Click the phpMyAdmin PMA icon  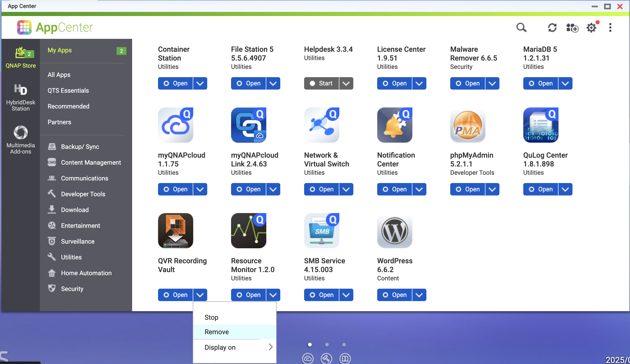pos(468,126)
